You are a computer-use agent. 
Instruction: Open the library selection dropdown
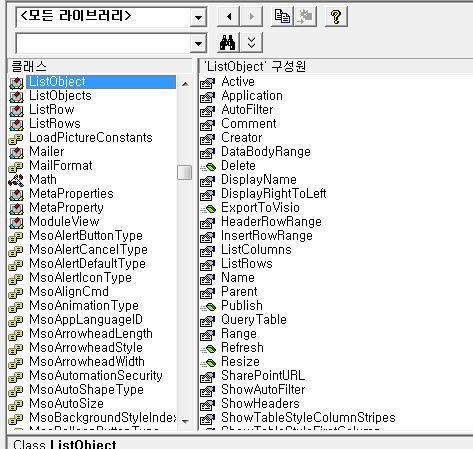pyautogui.click(x=198, y=17)
